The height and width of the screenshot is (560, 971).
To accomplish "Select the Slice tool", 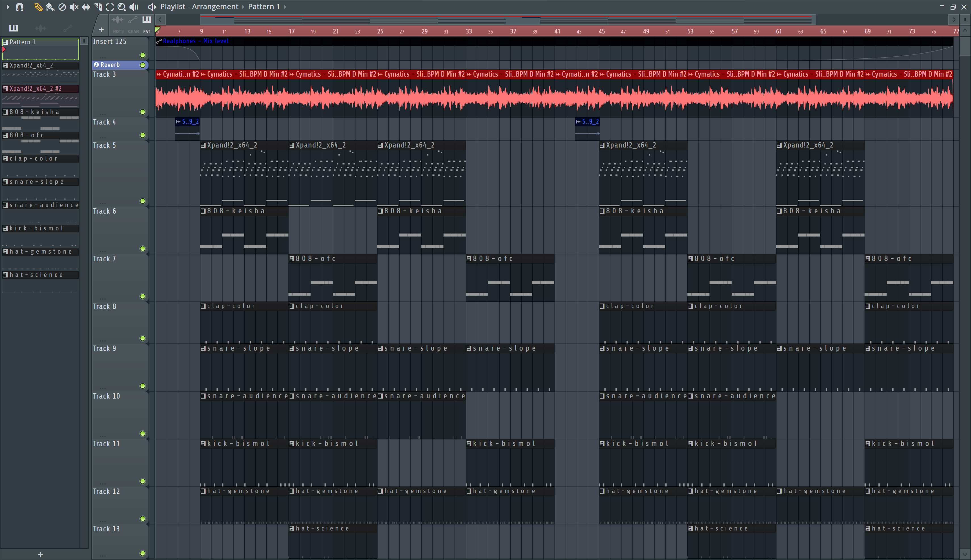I will tap(98, 7).
